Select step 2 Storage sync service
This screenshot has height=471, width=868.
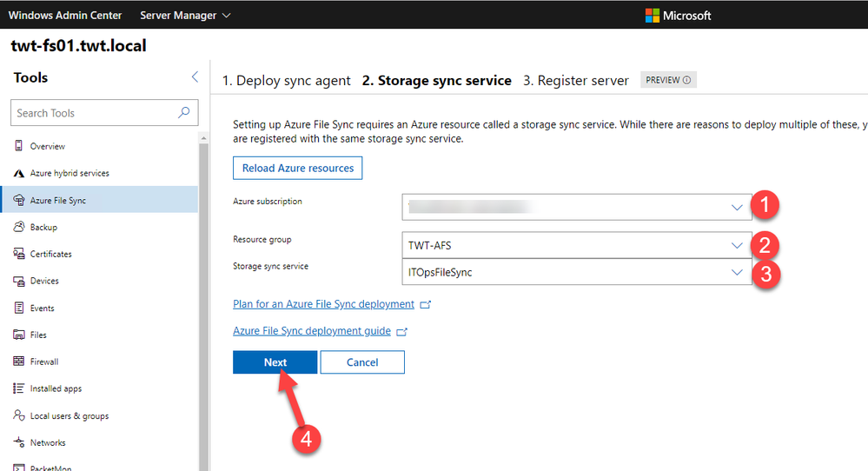pyautogui.click(x=437, y=81)
